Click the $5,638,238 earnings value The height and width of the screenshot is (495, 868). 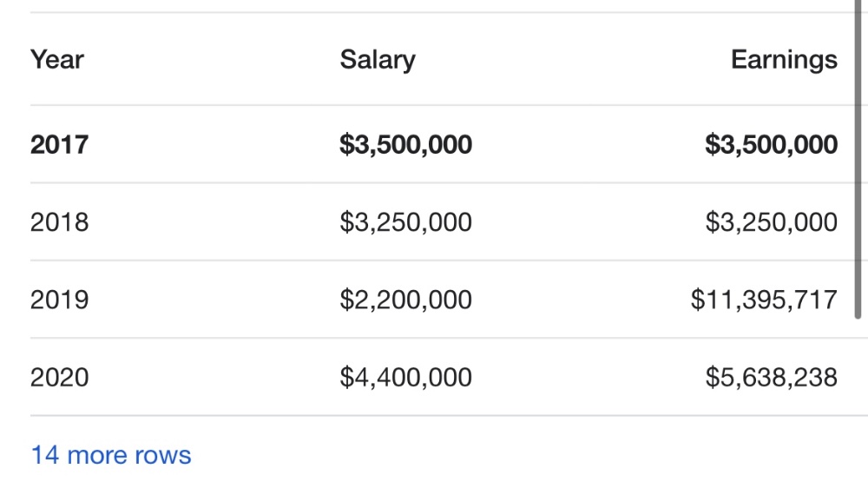tap(771, 377)
